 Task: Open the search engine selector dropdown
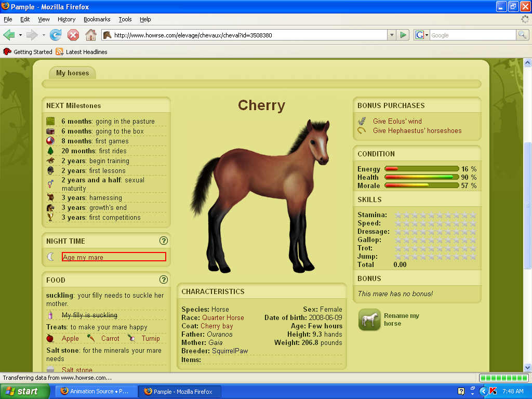(x=422, y=35)
